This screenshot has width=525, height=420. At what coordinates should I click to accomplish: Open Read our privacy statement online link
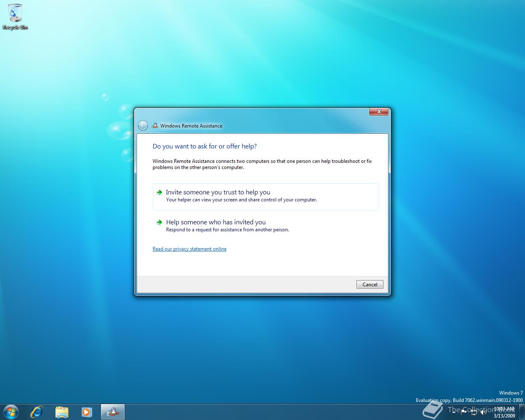189,249
